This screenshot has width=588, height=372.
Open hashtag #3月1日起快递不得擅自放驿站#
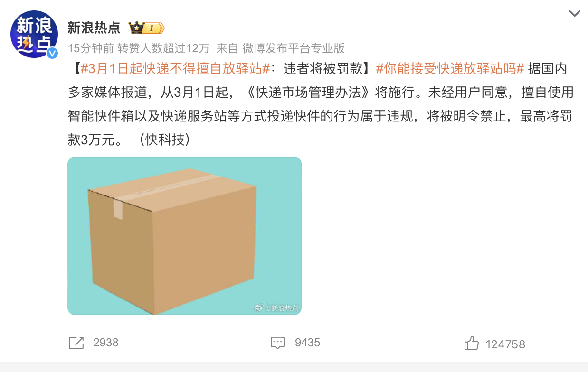[x=175, y=69]
